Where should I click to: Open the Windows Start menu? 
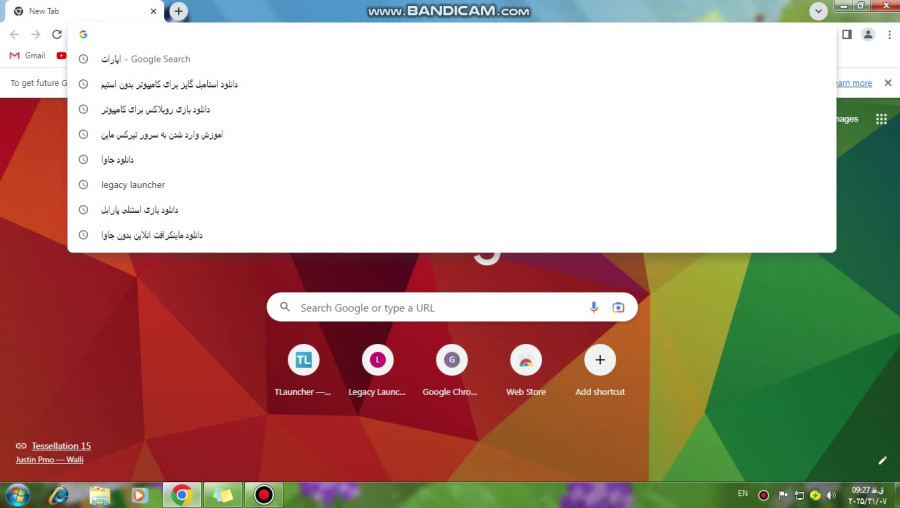17,495
